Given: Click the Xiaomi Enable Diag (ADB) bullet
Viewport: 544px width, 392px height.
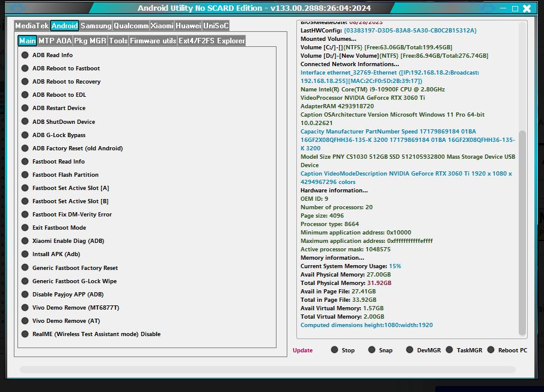Looking at the screenshot, I should pyautogui.click(x=25, y=241).
